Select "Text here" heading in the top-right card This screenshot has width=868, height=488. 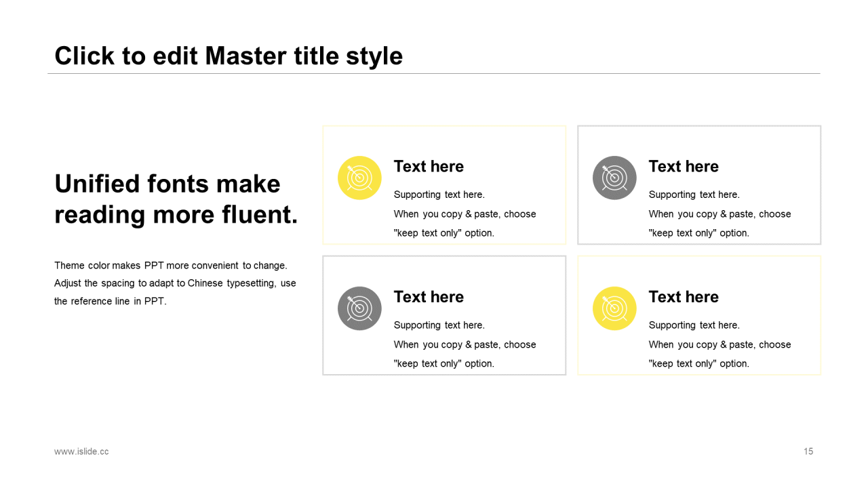(x=684, y=167)
